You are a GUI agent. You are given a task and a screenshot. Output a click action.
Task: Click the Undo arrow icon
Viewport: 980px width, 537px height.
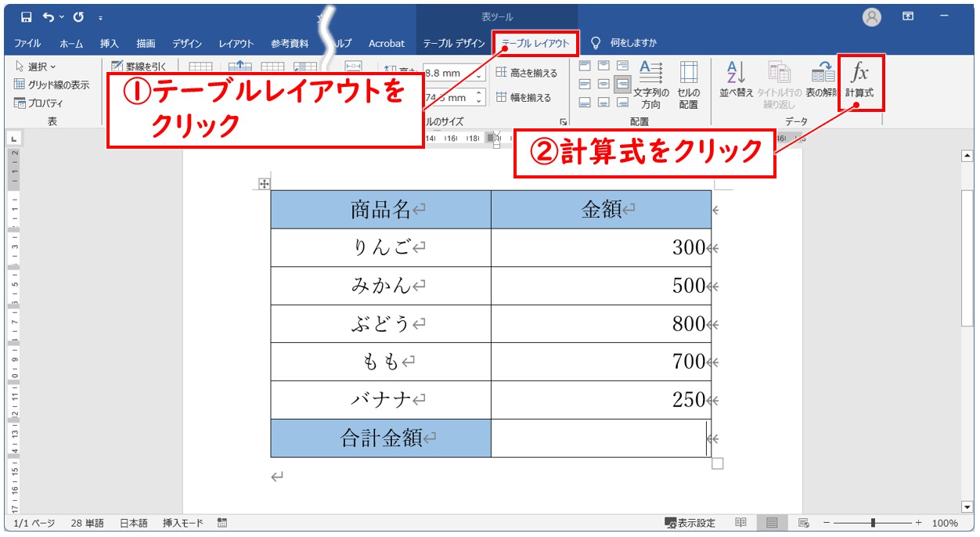click(x=49, y=17)
